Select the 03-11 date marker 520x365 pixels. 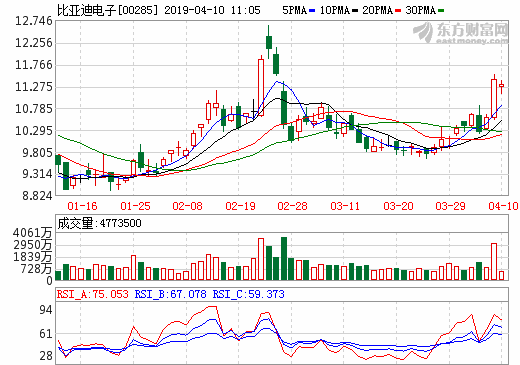click(x=345, y=206)
